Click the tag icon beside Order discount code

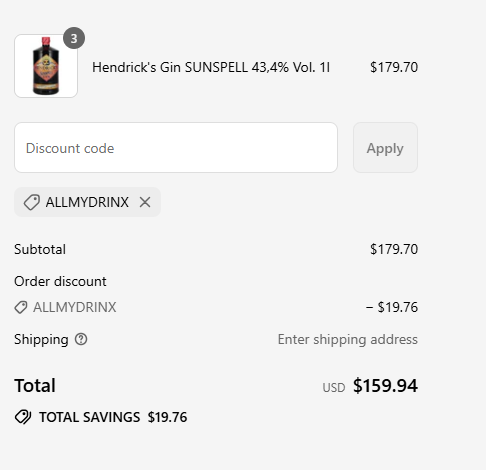(21, 307)
